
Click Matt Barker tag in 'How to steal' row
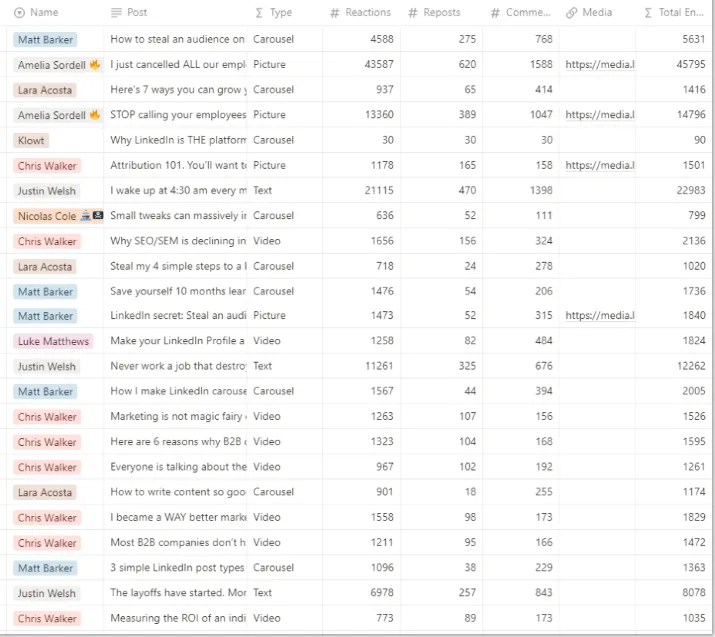pyautogui.click(x=45, y=40)
